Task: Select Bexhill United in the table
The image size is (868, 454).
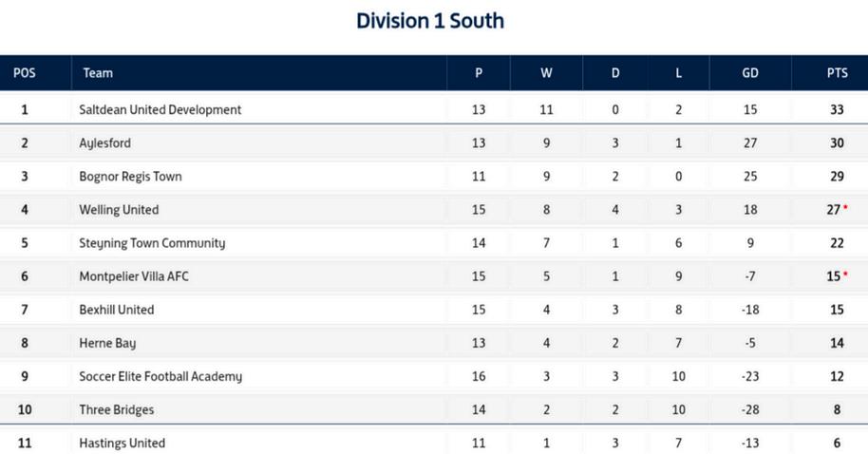Action: tap(117, 310)
